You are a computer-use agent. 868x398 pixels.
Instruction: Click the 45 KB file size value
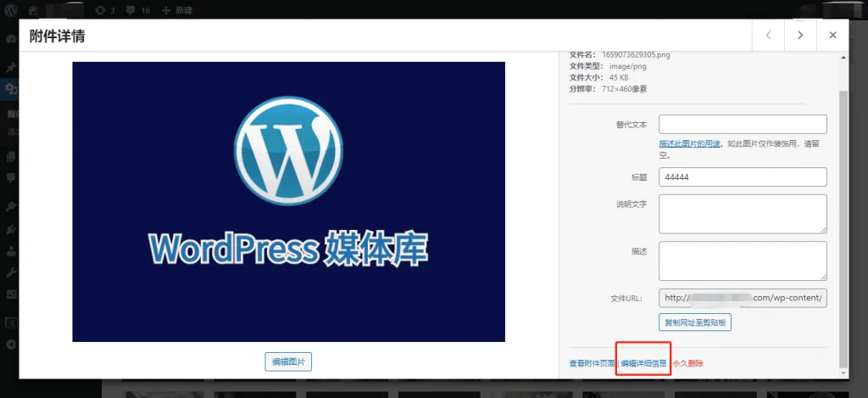point(619,77)
